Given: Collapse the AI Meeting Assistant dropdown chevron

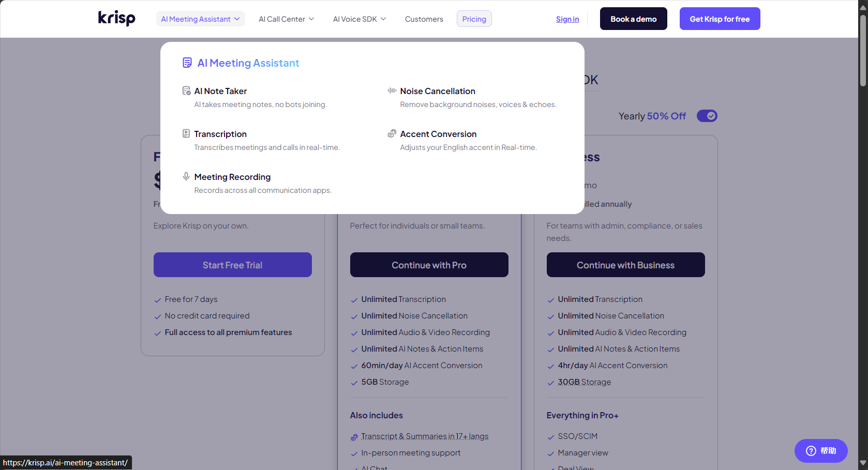Looking at the screenshot, I should tap(237, 19).
